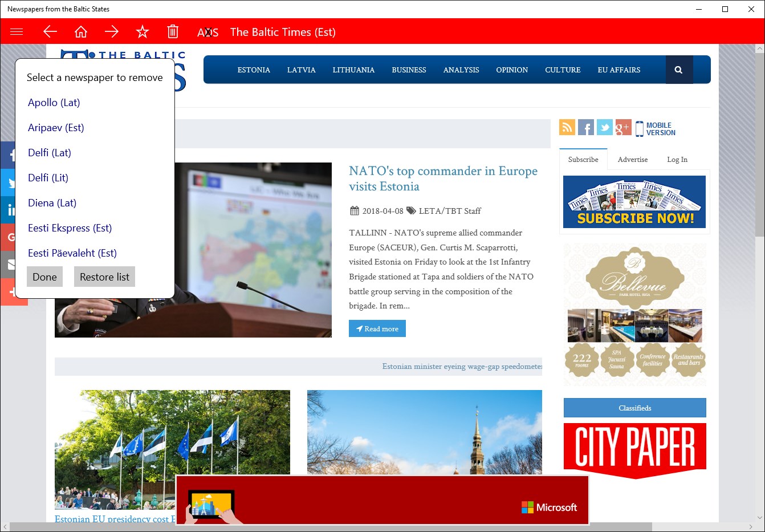Viewport: 765px width, 532px height.
Task: Open the church spire photo thumbnail
Action: [425, 432]
